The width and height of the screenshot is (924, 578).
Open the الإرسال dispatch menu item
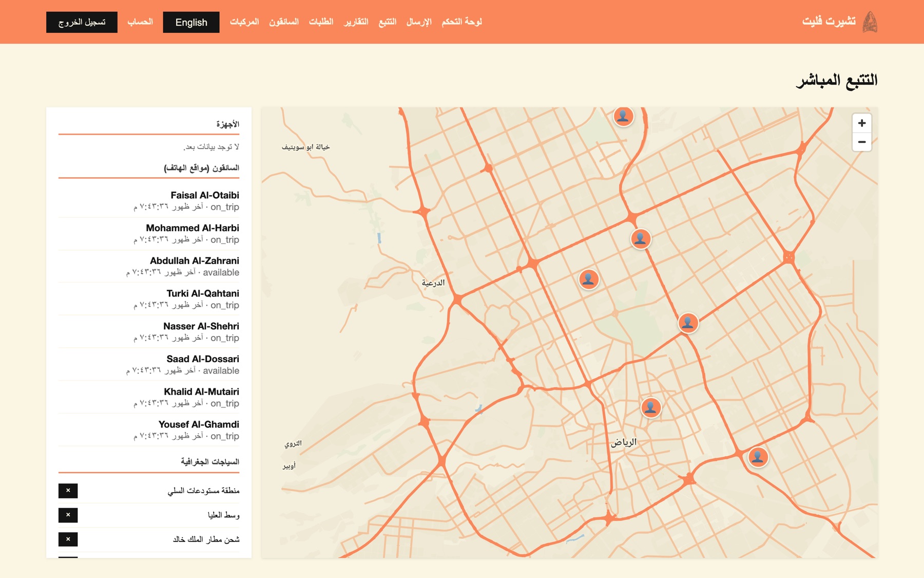click(419, 22)
